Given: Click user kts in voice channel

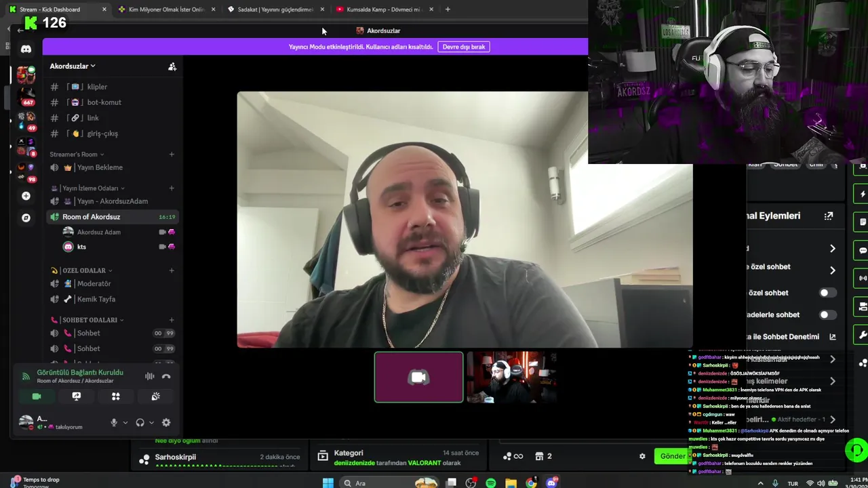Looking at the screenshot, I should (x=119, y=247).
